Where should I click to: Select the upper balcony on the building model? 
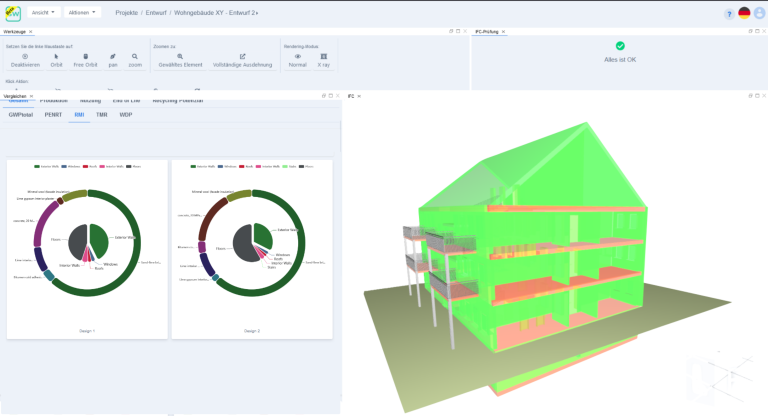coord(451,243)
